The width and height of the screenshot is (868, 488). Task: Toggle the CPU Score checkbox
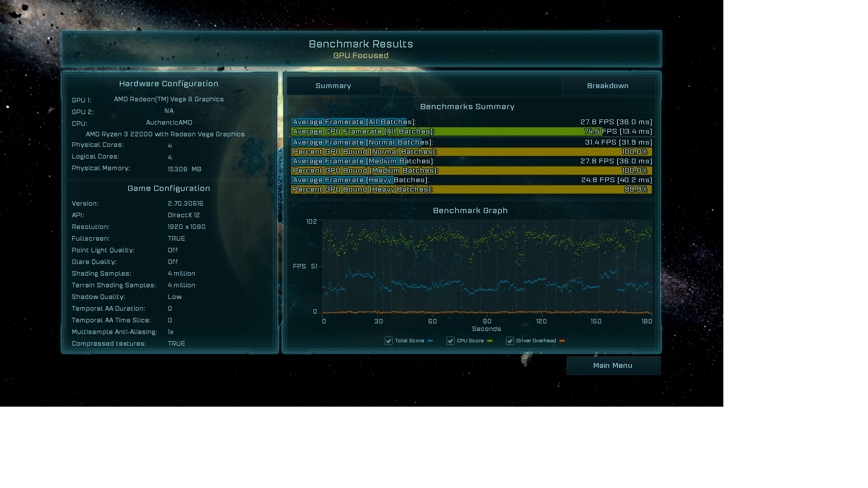(x=450, y=341)
